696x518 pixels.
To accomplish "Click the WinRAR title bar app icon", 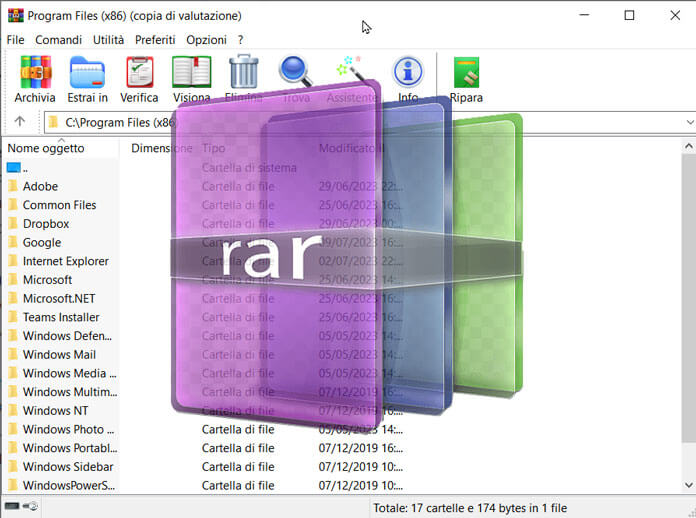I will pos(16,15).
